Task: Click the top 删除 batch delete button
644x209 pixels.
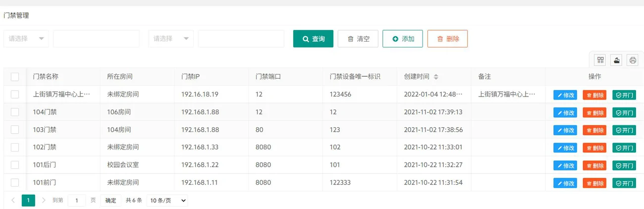Action: (x=447, y=39)
